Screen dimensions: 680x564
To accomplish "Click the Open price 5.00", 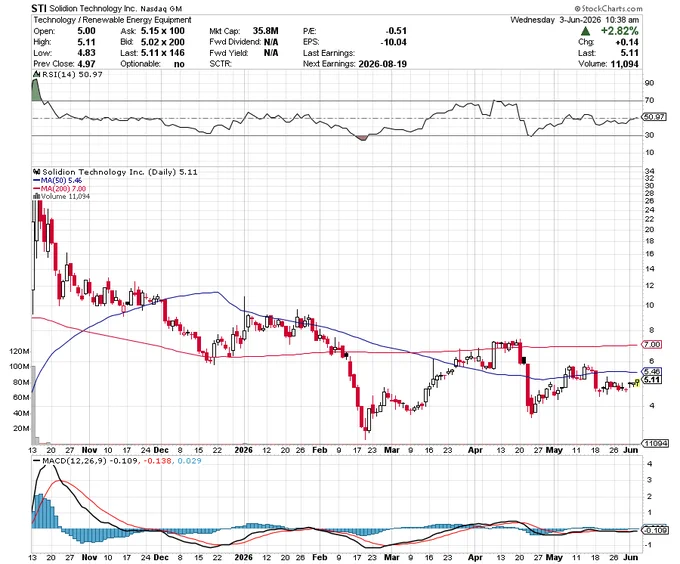I will (86, 31).
